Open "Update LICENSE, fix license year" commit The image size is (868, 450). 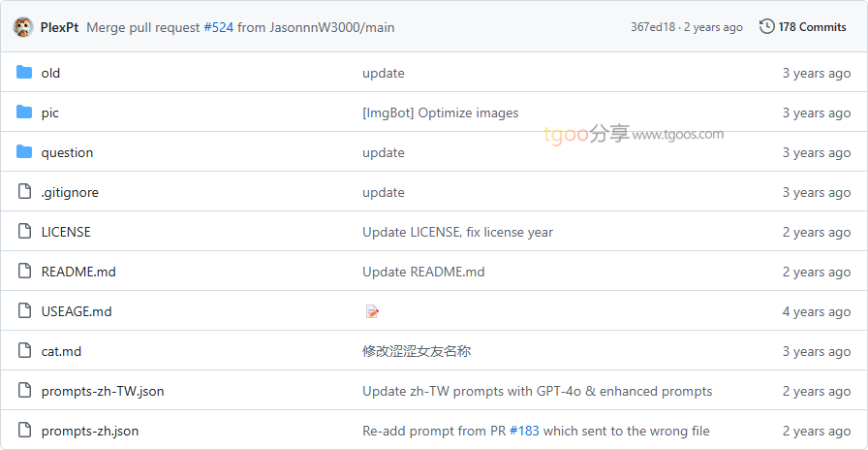(x=457, y=232)
